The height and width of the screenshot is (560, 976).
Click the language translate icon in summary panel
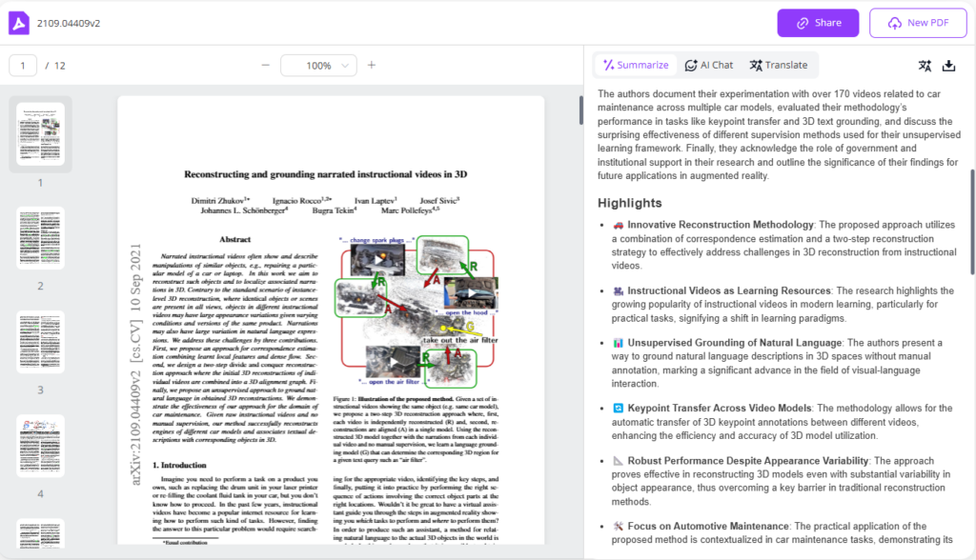point(924,66)
